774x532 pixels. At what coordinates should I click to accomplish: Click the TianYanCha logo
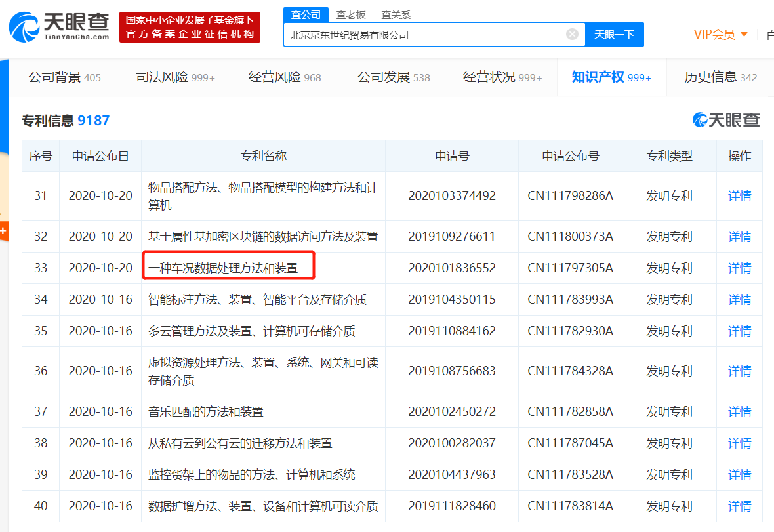coord(59,27)
